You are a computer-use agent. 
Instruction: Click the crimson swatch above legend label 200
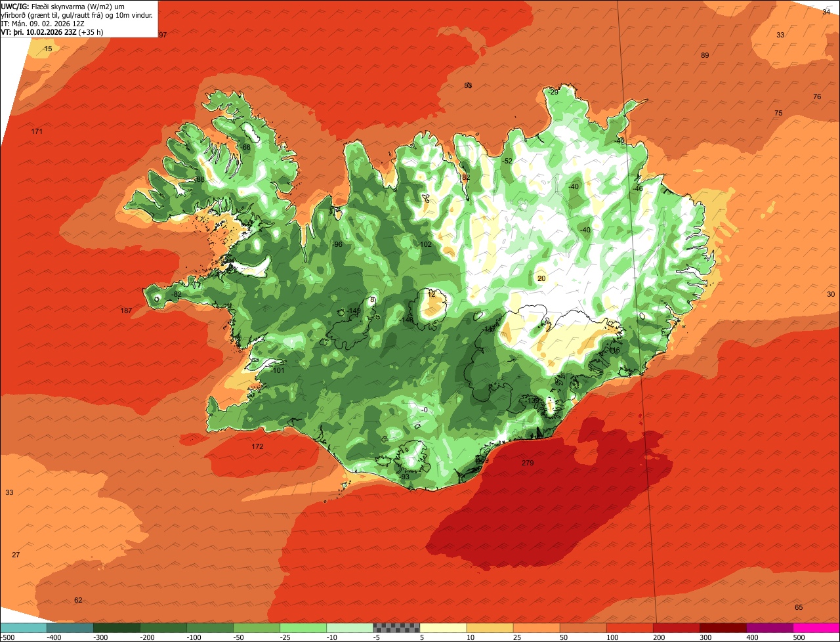[x=677, y=628]
